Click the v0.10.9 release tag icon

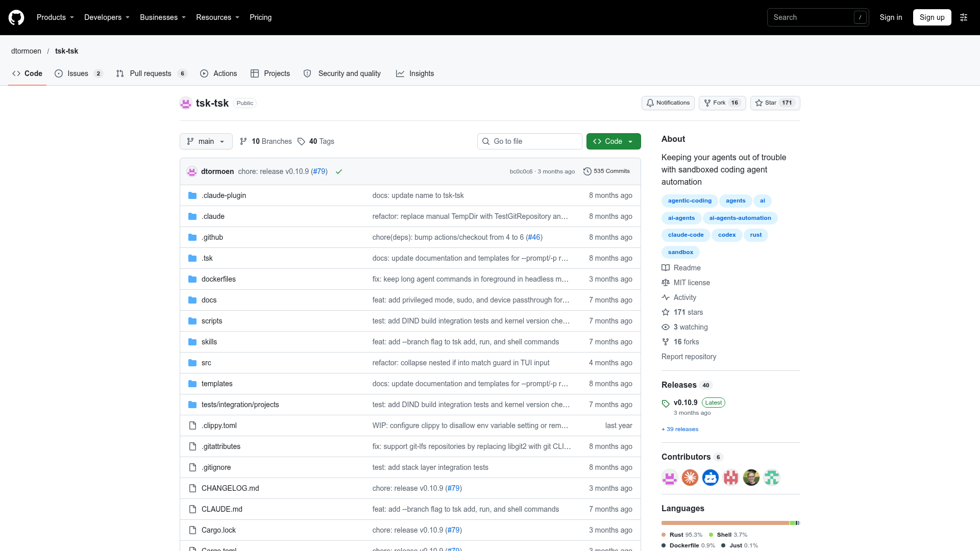click(x=666, y=404)
